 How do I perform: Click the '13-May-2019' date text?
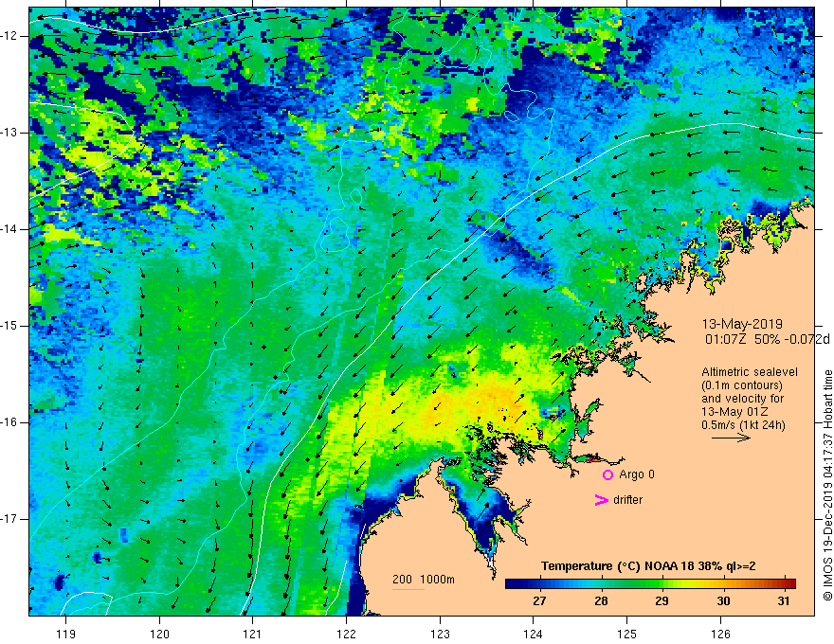click(x=742, y=324)
